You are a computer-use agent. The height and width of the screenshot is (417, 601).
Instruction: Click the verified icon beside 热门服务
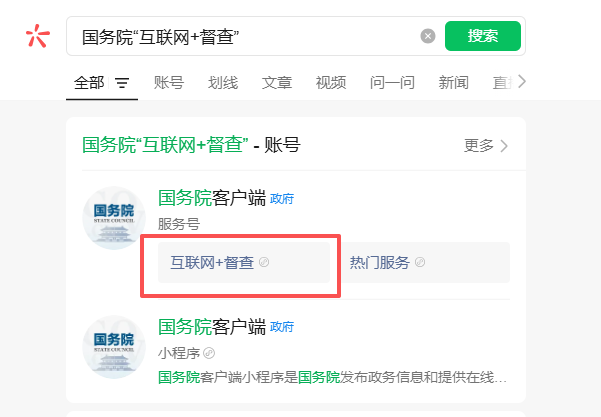tap(420, 263)
